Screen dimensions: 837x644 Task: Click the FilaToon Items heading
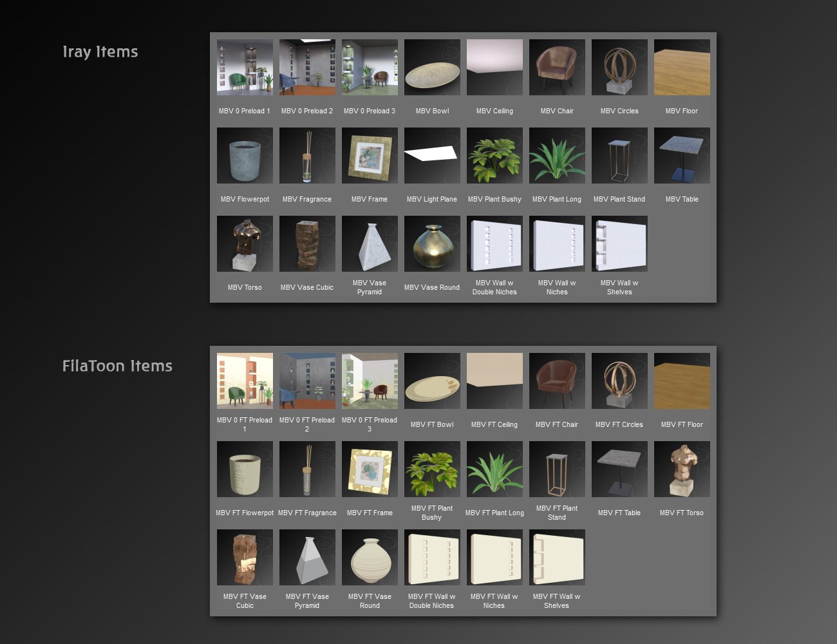click(x=117, y=366)
